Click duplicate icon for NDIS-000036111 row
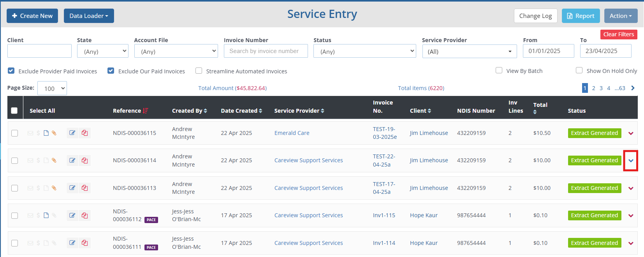 [x=84, y=243]
